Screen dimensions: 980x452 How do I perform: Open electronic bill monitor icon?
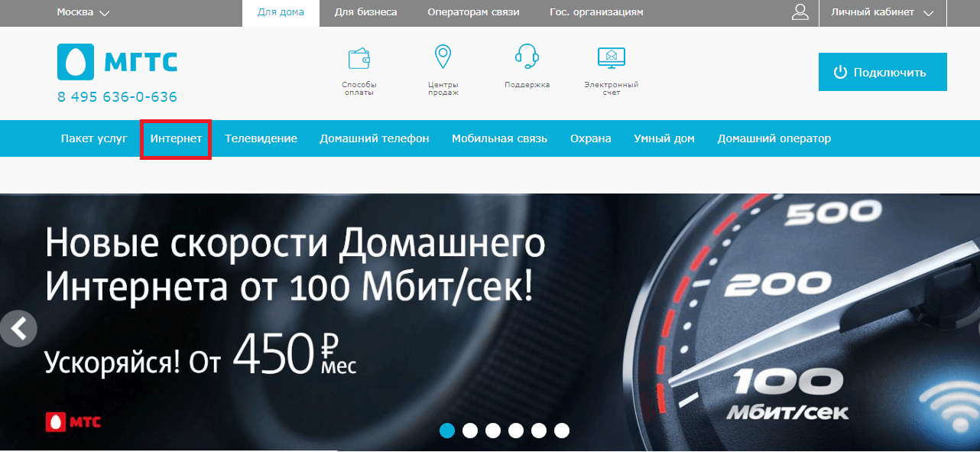pyautogui.click(x=611, y=57)
